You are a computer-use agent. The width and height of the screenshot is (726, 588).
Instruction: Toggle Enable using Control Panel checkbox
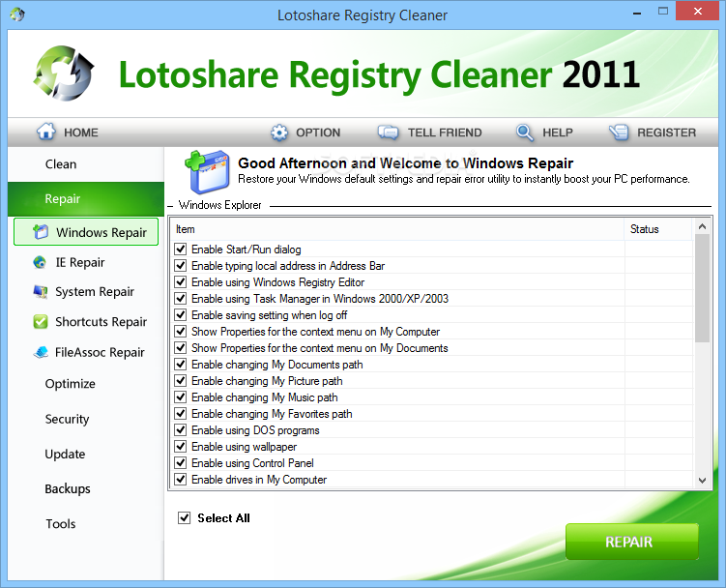(181, 463)
